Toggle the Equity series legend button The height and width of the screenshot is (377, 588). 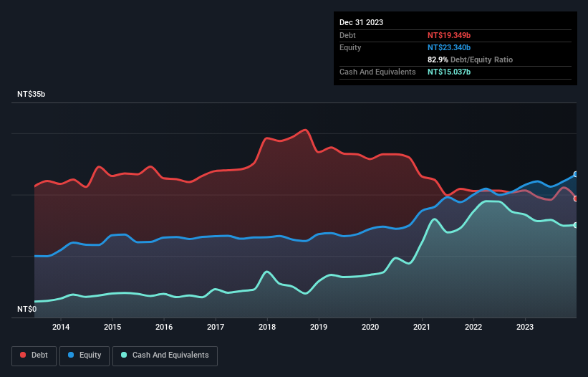pos(85,355)
